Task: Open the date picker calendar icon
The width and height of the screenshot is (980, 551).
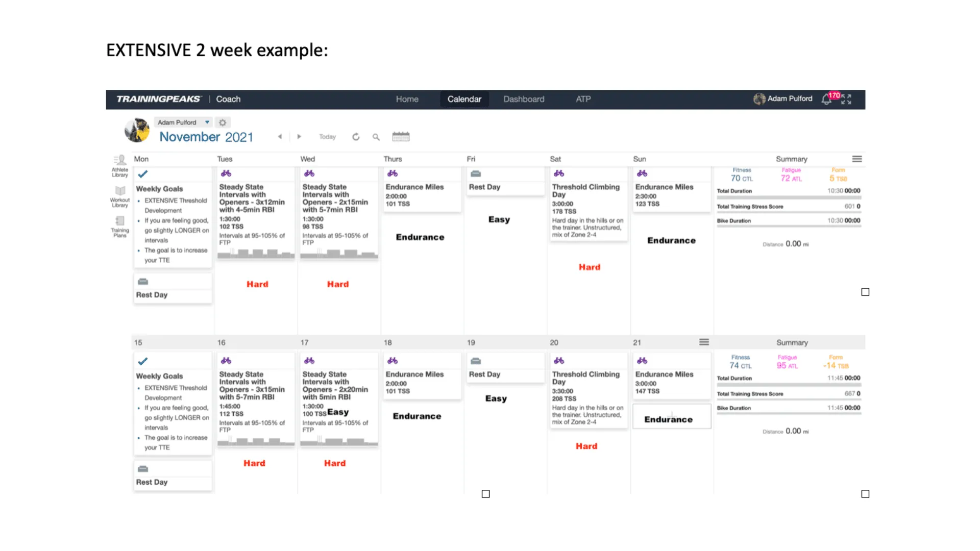Action: (401, 137)
